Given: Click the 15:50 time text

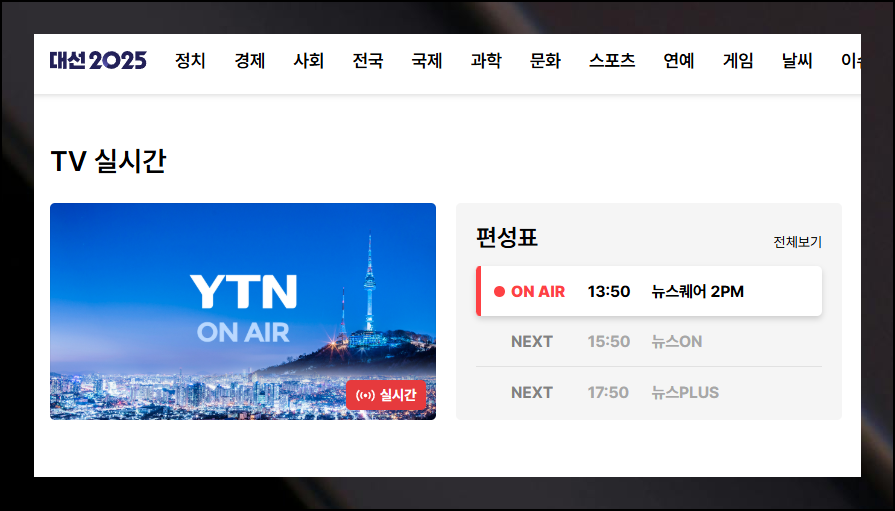Looking at the screenshot, I should (x=609, y=342).
